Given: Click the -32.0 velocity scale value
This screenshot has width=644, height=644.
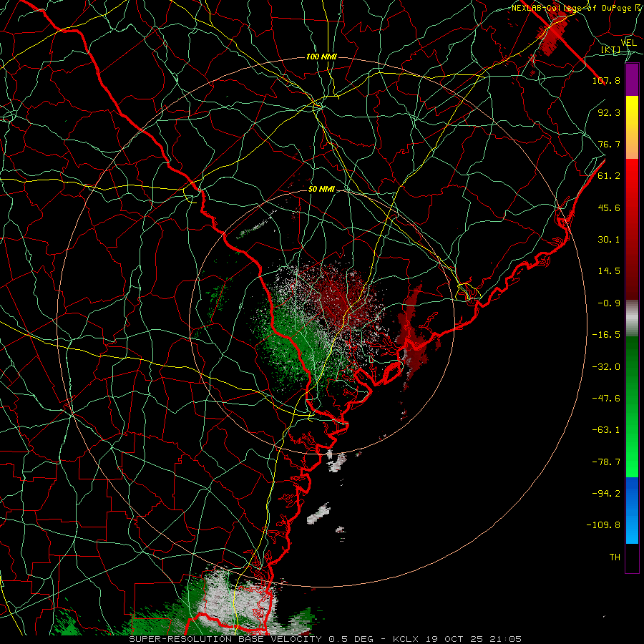Looking at the screenshot, I should (x=606, y=367).
